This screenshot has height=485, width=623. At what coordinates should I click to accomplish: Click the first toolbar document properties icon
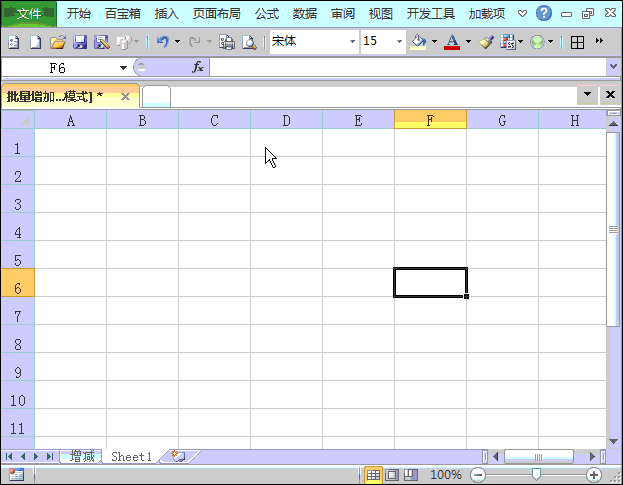click(14, 42)
